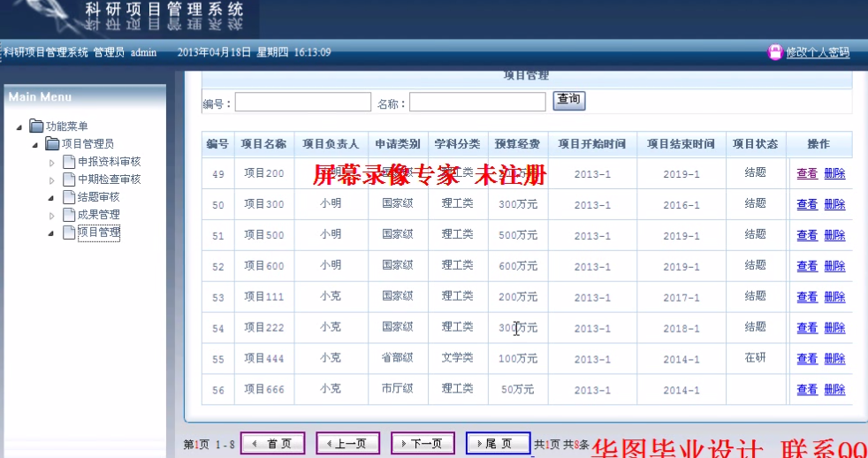Go to first page with 首页 button
Screen dimensions: 868x458
(272, 444)
